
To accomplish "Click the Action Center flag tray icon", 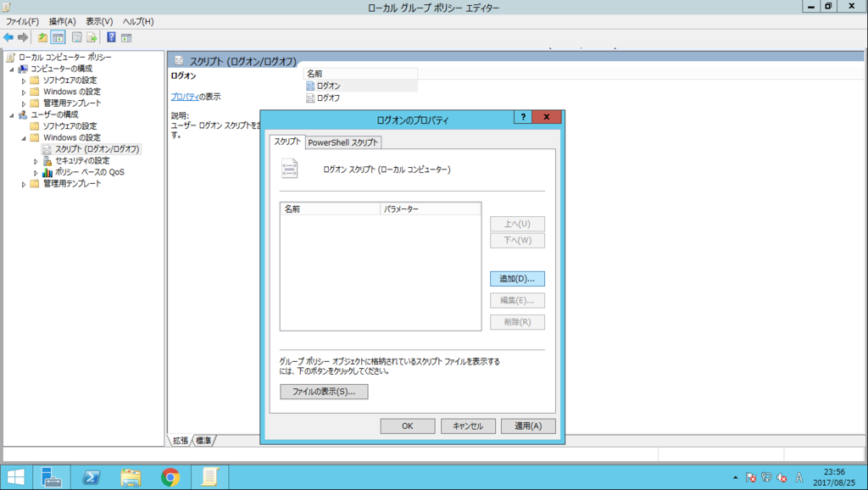I will [x=751, y=477].
